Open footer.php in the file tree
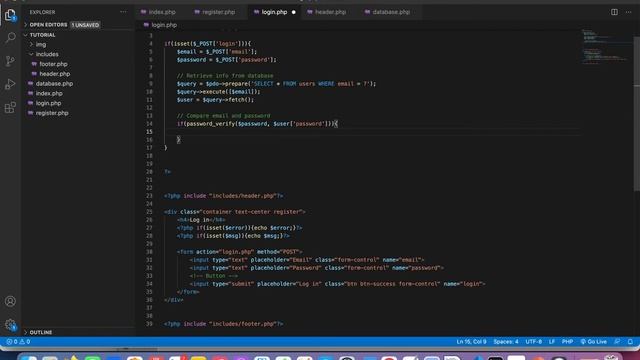 pos(53,64)
